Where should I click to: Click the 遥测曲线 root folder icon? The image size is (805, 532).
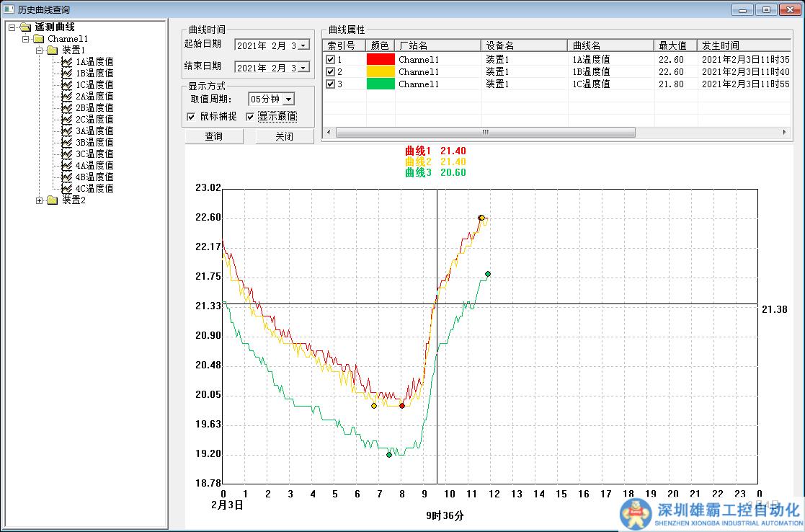point(25,27)
